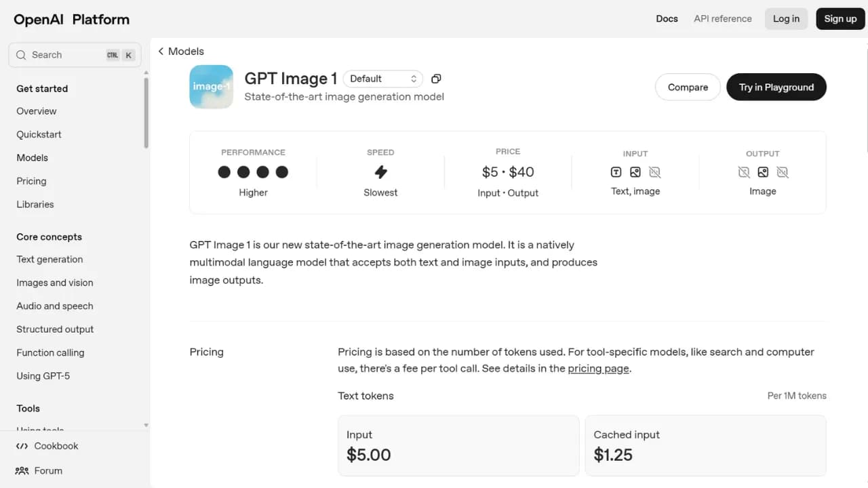Open the pricing page link
Viewport: 868px width, 488px height.
coord(598,369)
